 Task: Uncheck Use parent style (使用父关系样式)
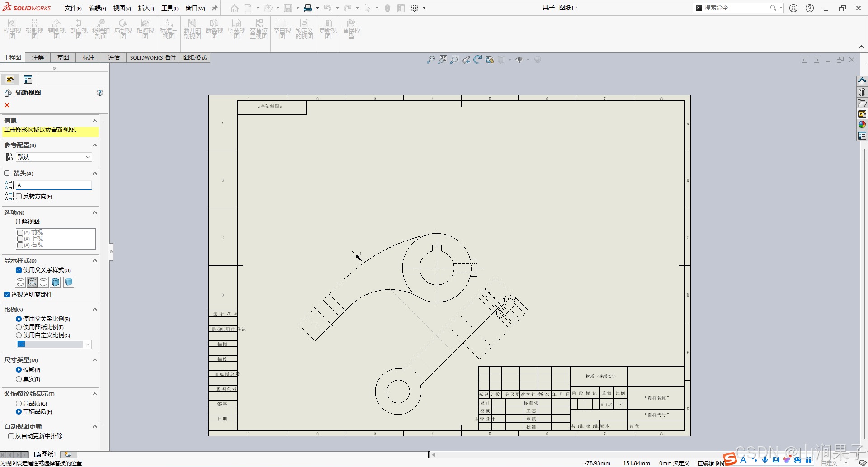(x=19, y=270)
